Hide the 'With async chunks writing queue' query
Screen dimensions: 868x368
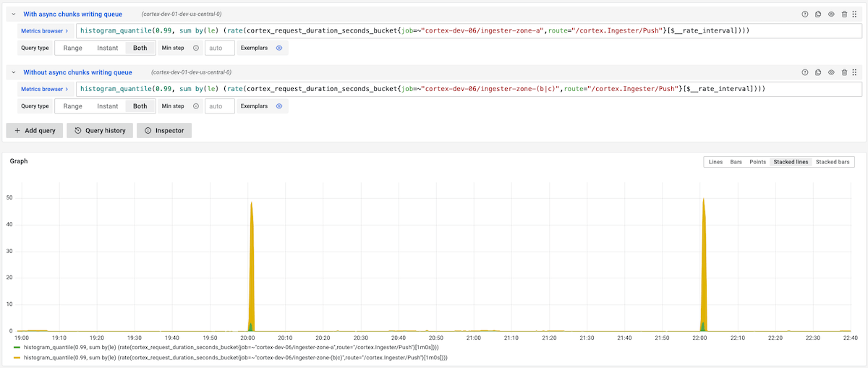coord(831,14)
